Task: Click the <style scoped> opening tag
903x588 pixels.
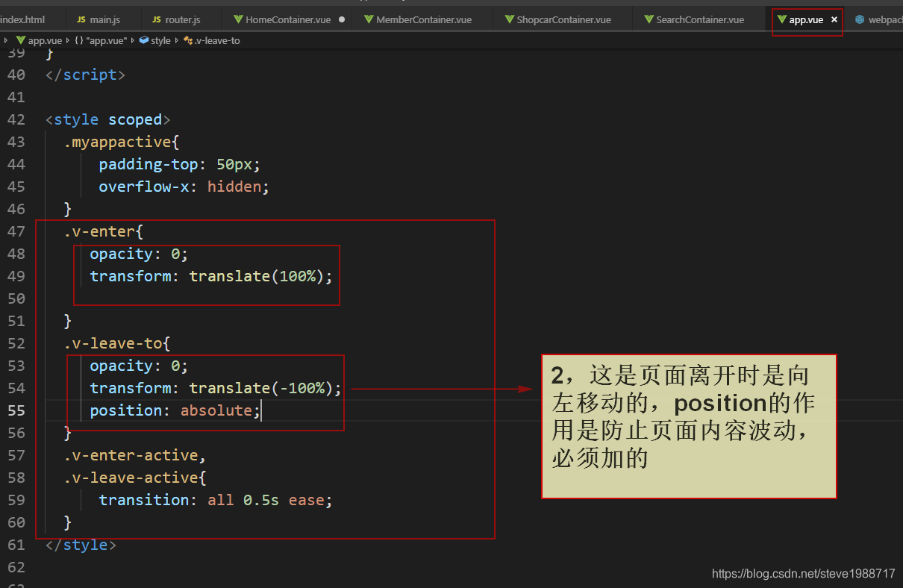Action: [x=107, y=119]
